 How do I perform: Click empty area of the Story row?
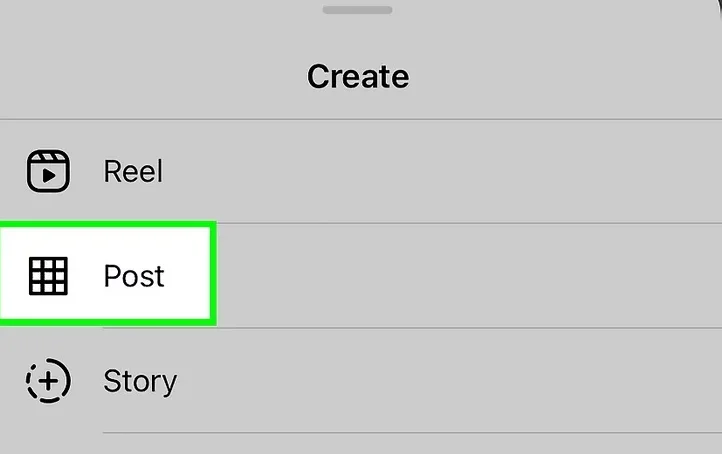point(450,381)
